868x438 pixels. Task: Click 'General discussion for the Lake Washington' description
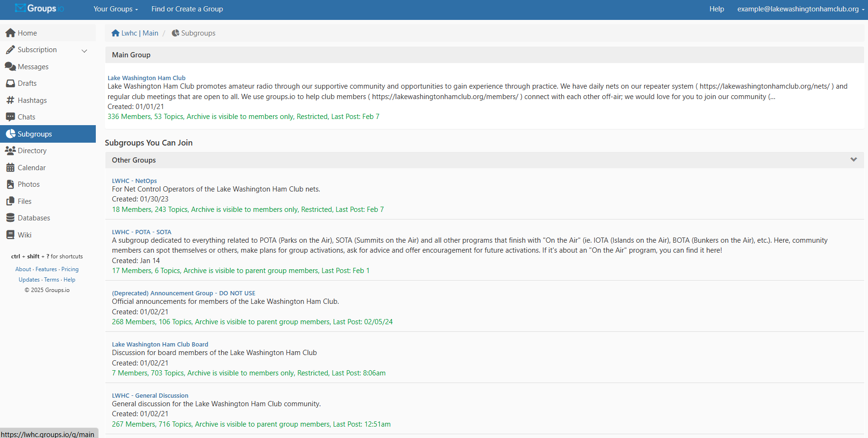[x=216, y=404]
